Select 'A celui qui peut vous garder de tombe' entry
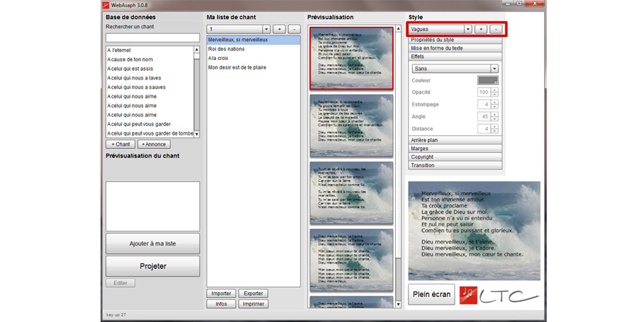 [x=150, y=133]
